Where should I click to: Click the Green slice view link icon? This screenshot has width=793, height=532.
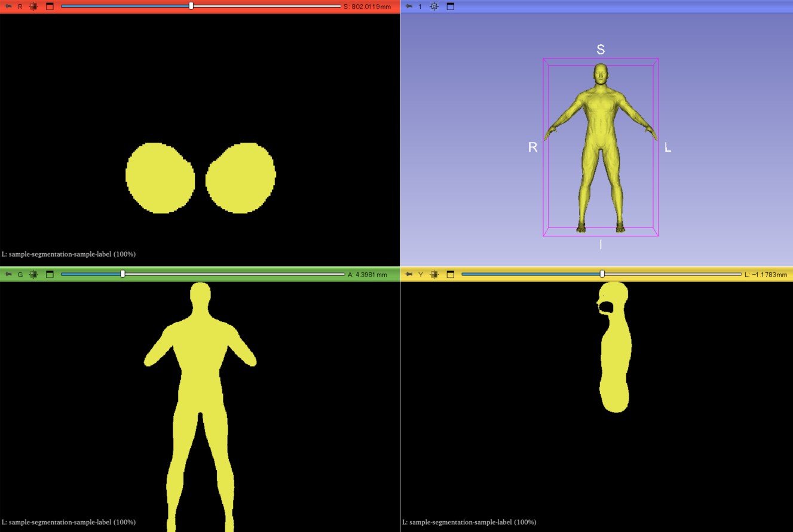click(33, 275)
